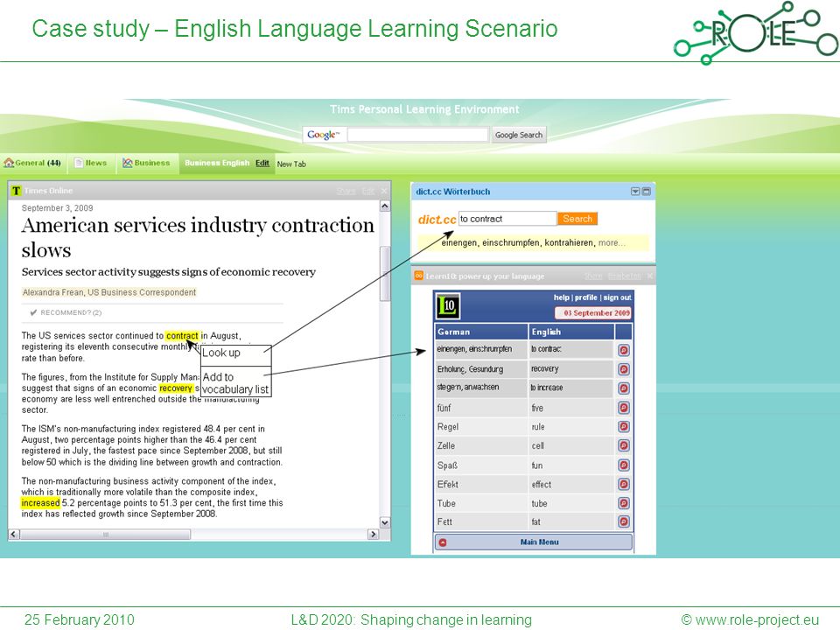Click the Times Online vertical scrollbar thumb

click(385, 273)
